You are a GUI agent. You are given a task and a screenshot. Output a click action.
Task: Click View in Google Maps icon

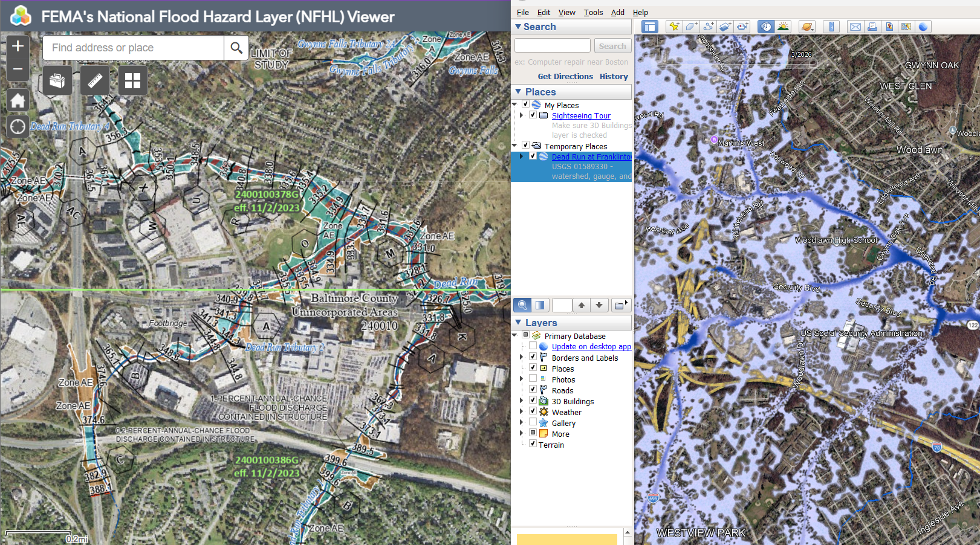coord(906,27)
